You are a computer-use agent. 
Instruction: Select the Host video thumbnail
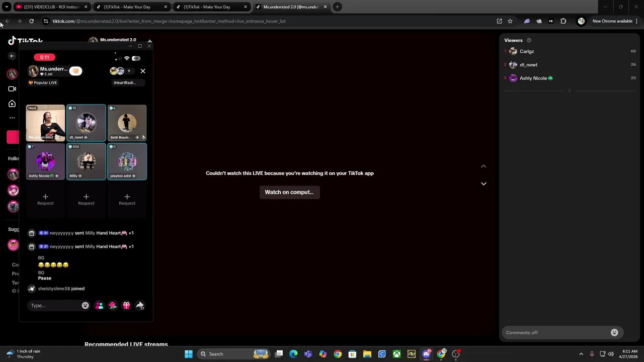click(x=45, y=123)
